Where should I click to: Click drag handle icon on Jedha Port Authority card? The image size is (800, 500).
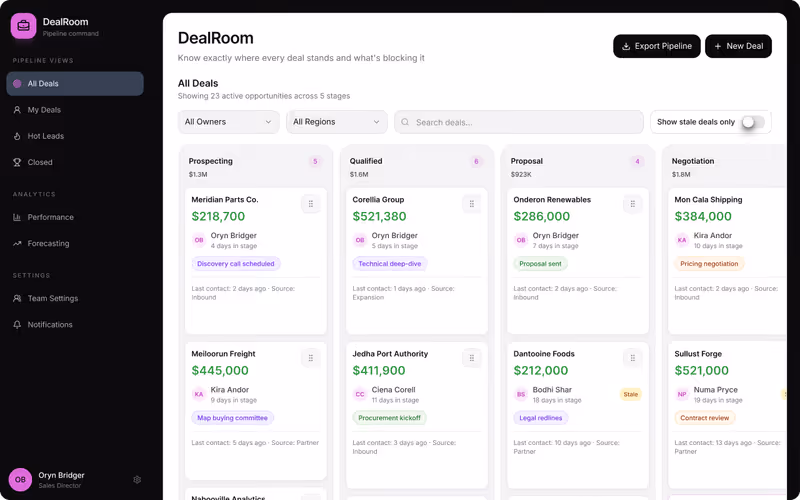click(472, 358)
